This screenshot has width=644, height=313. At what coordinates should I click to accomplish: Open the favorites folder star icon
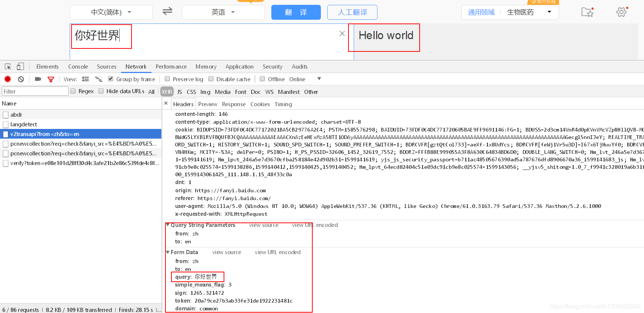pyautogui.click(x=587, y=12)
